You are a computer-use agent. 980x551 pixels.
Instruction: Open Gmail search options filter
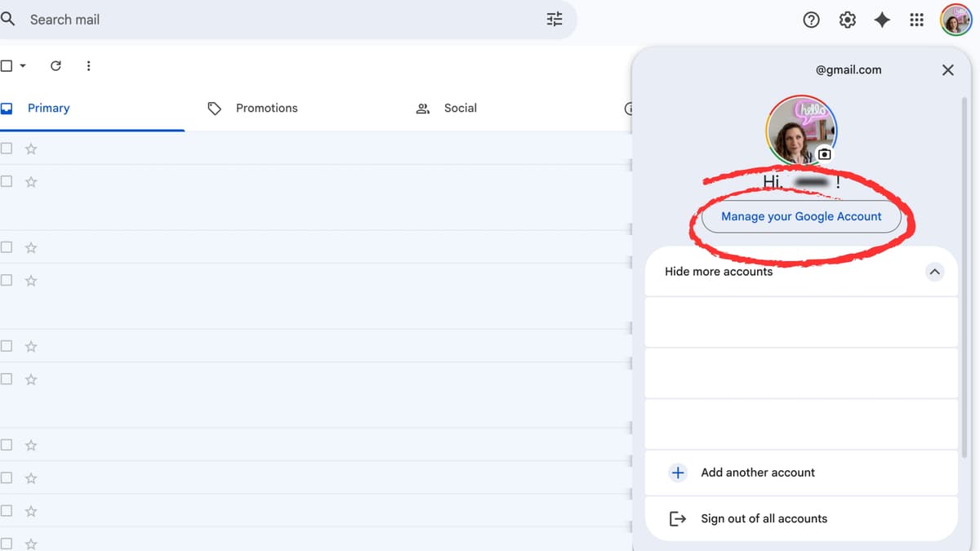click(x=555, y=19)
